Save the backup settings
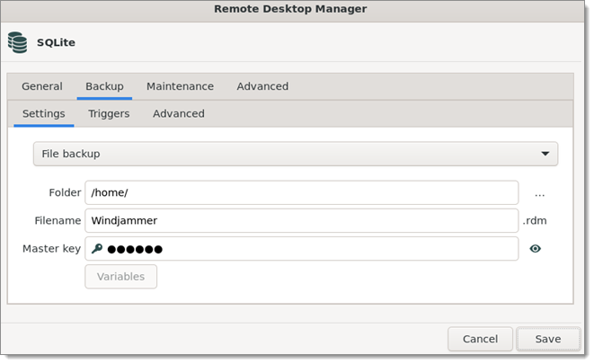Screen dimensions: 594x364 548,339
